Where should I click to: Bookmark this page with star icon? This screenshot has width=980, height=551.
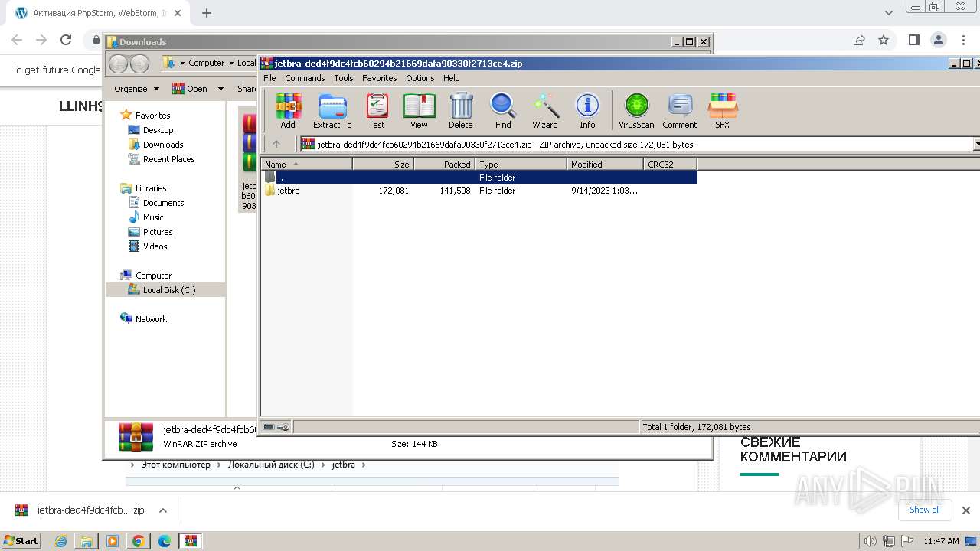pyautogui.click(x=884, y=40)
